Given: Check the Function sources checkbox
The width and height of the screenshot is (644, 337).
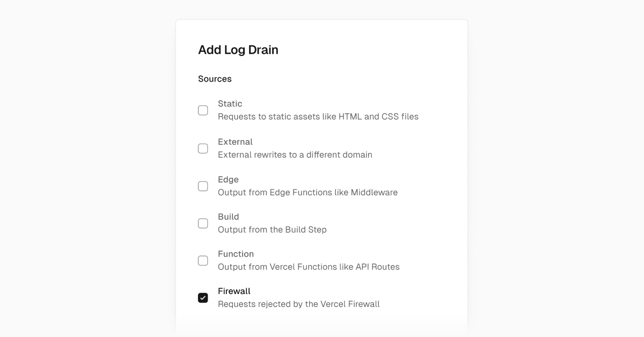Looking at the screenshot, I should pos(203,260).
